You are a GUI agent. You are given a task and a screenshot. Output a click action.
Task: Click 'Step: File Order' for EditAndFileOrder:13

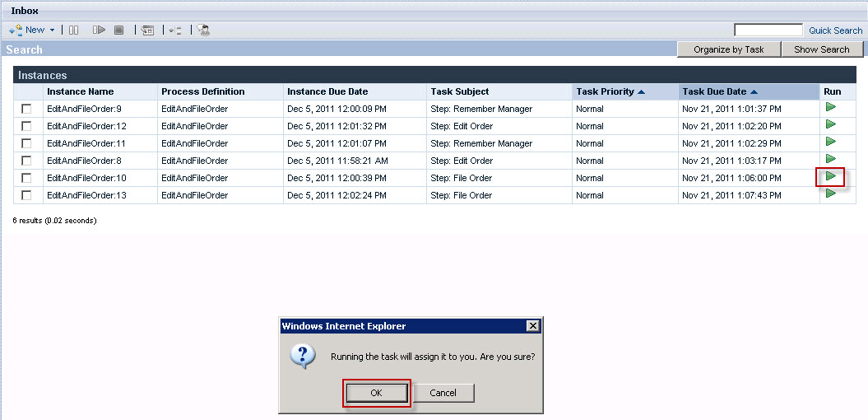click(461, 195)
